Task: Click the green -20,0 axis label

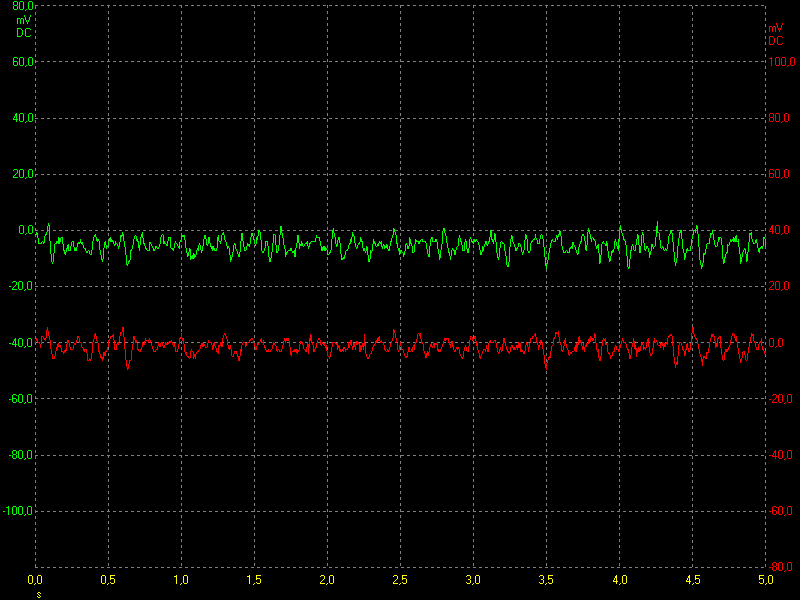Action: [x=21, y=286]
